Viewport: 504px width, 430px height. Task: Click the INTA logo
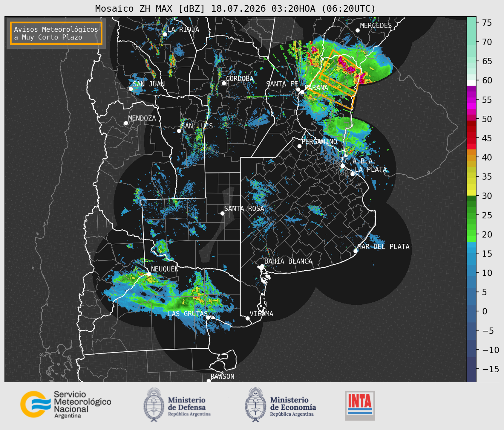360,405
